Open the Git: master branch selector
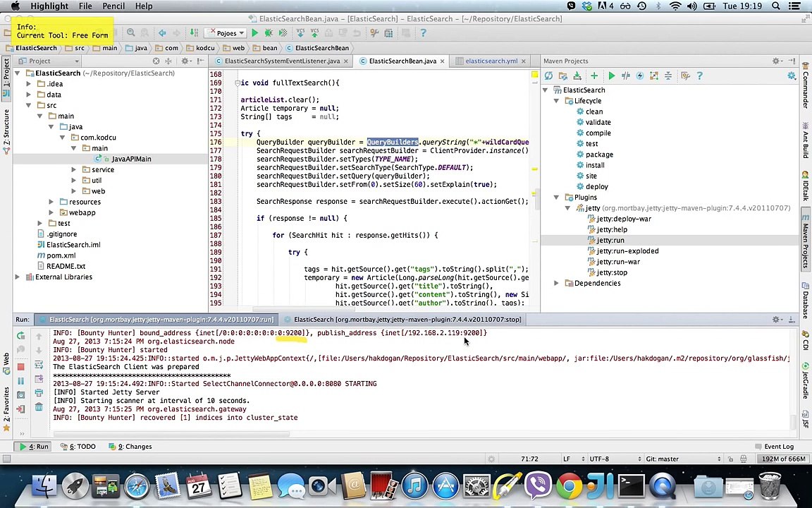Viewport: 812px width, 508px height. 682,459
